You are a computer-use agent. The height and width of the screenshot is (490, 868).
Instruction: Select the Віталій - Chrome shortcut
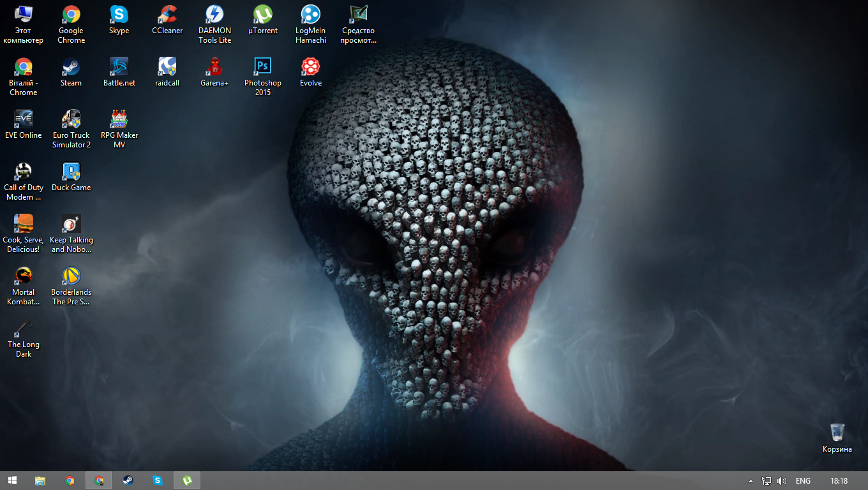point(24,77)
